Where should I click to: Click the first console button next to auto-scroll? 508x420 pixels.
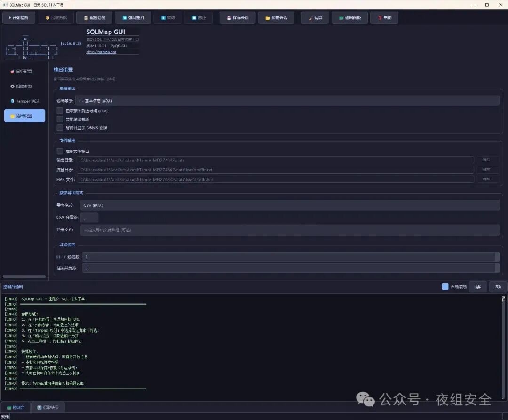(x=478, y=287)
